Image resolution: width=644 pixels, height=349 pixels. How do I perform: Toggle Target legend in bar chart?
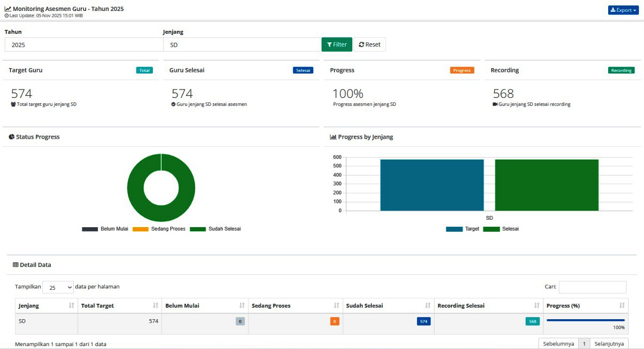click(462, 229)
